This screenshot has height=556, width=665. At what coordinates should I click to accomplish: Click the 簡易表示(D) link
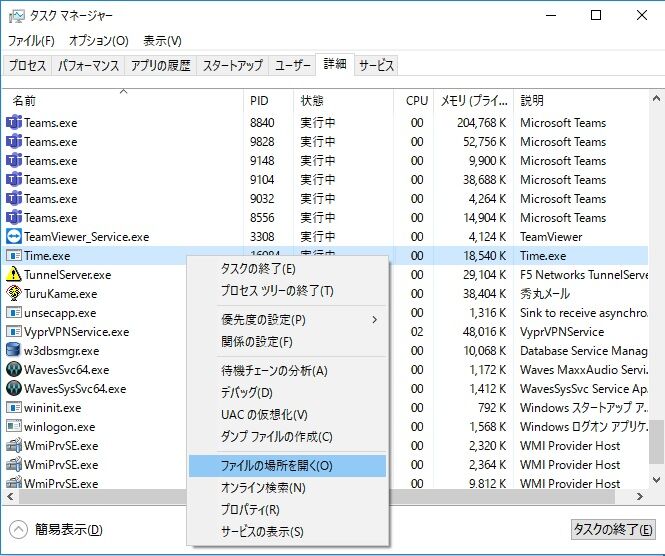pyautogui.click(x=69, y=529)
